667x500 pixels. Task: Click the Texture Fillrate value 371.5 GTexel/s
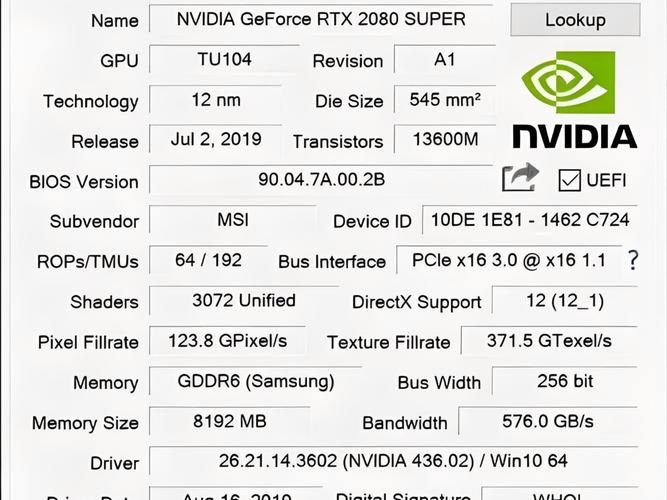click(x=549, y=341)
